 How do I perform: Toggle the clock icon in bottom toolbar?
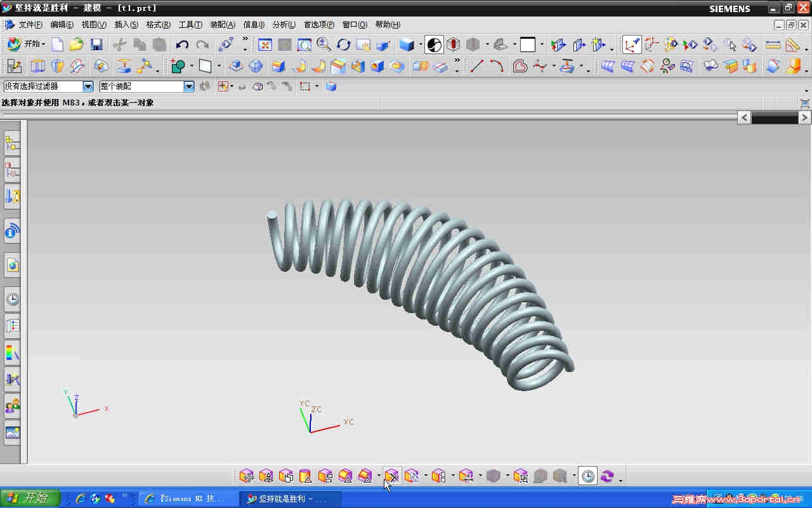tap(588, 476)
